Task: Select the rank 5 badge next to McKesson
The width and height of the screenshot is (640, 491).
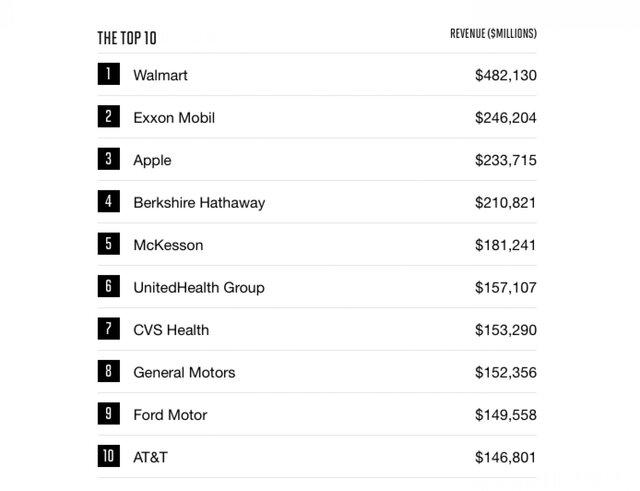Action: [108, 244]
